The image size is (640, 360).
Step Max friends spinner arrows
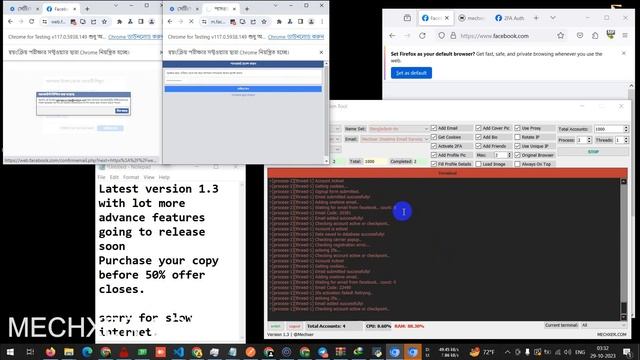pyautogui.click(x=509, y=155)
